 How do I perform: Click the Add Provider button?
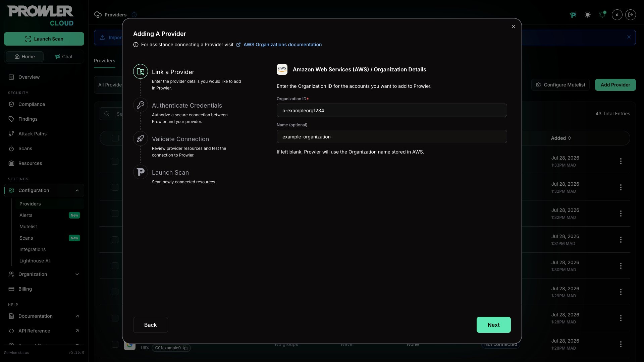(615, 85)
